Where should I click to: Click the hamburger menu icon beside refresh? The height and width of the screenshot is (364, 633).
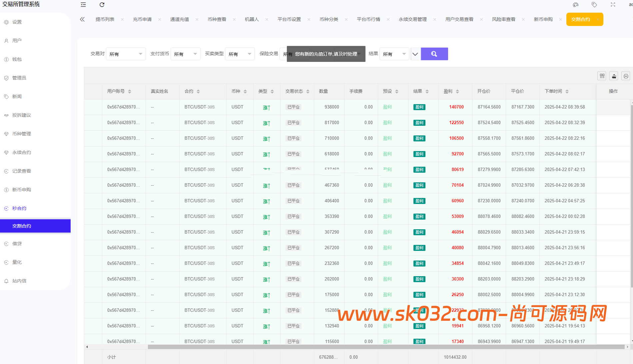[x=83, y=5]
